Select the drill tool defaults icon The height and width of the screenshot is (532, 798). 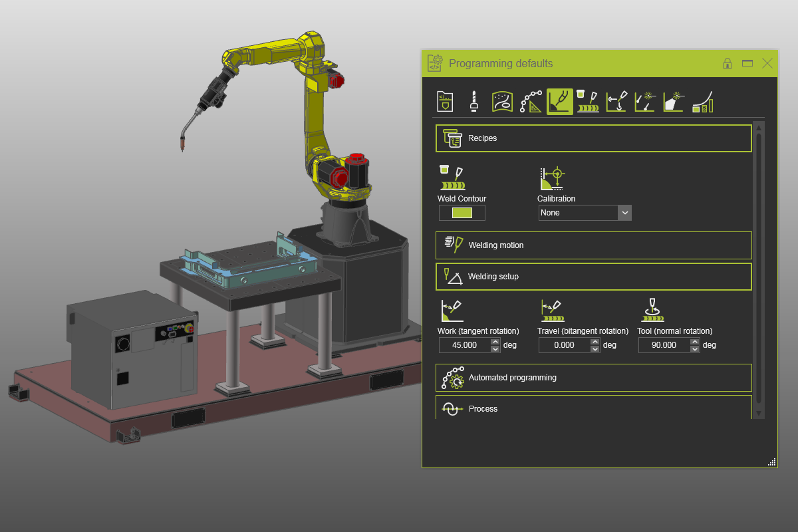(473, 102)
